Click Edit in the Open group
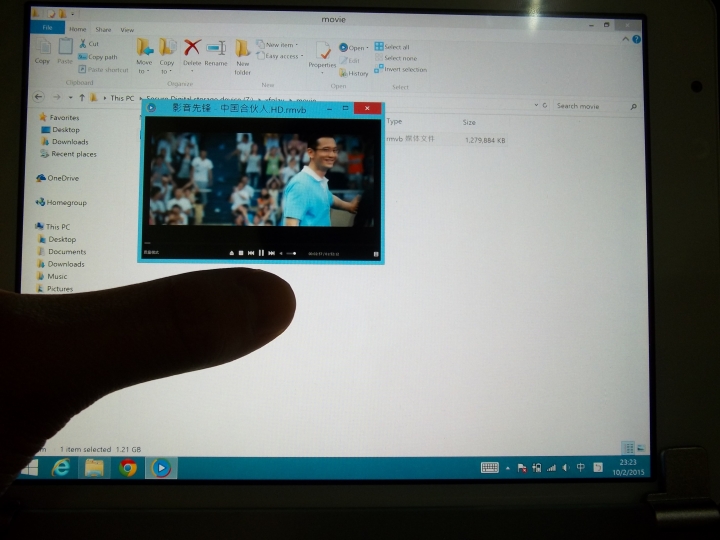The image size is (720, 540). pos(349,60)
